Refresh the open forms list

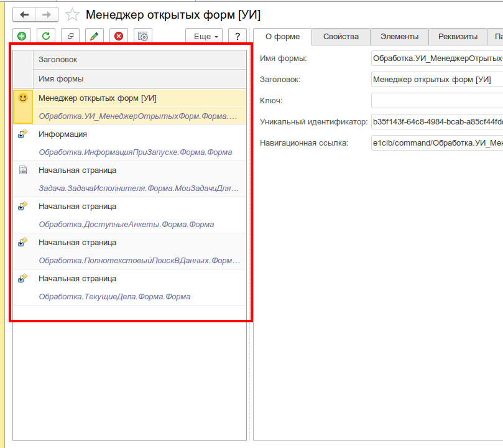46,36
